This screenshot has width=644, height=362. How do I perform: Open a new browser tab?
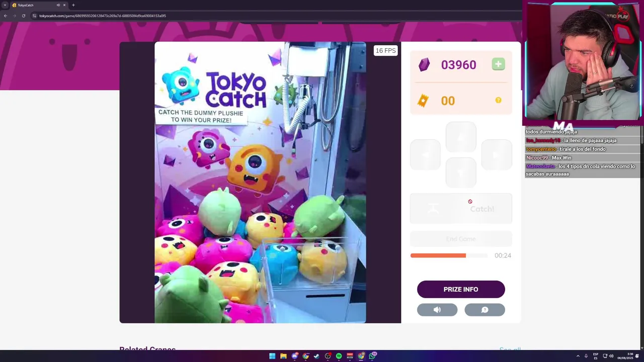73,5
